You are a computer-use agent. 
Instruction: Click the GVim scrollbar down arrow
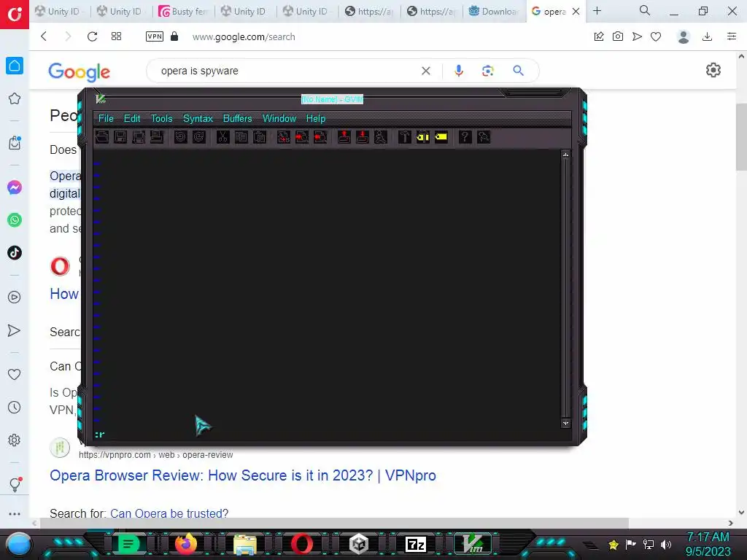coord(565,424)
